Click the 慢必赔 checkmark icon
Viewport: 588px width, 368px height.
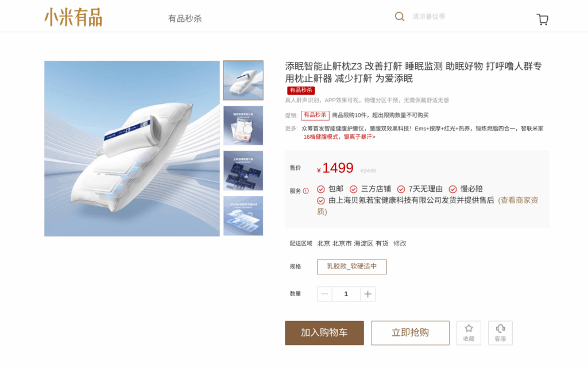pyautogui.click(x=452, y=189)
